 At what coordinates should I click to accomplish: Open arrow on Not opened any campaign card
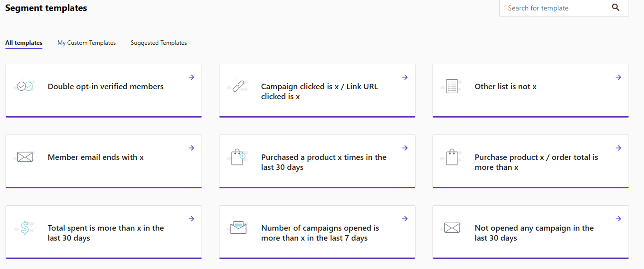[x=619, y=219]
